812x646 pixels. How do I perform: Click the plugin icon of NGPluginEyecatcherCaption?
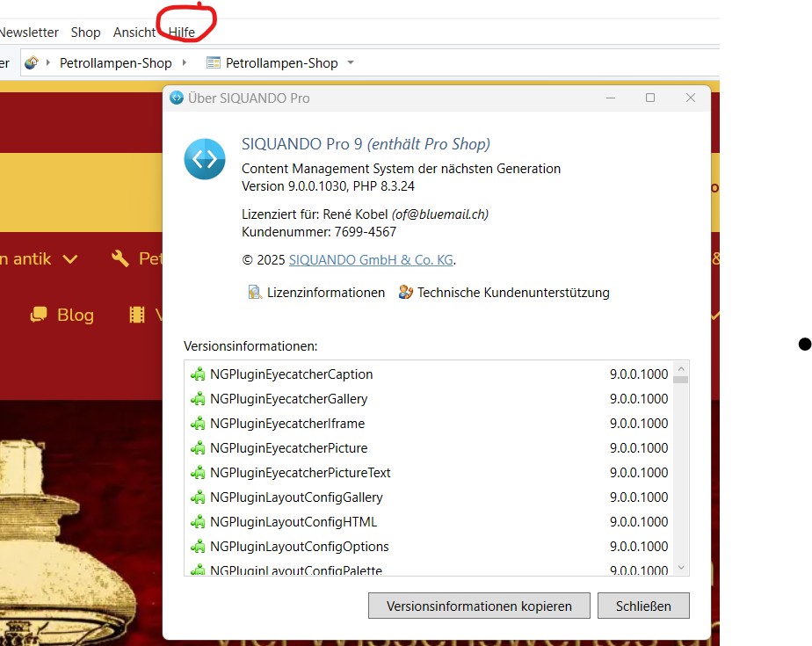coord(198,374)
